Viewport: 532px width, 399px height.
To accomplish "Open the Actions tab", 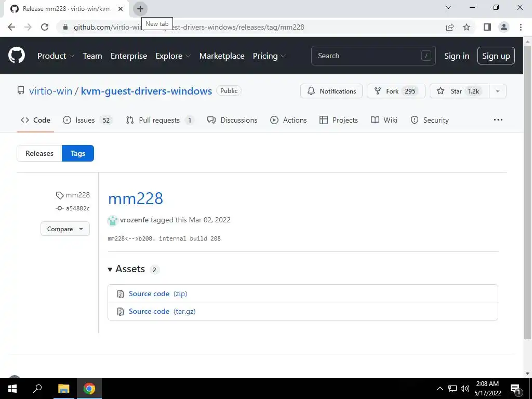I will 288,120.
